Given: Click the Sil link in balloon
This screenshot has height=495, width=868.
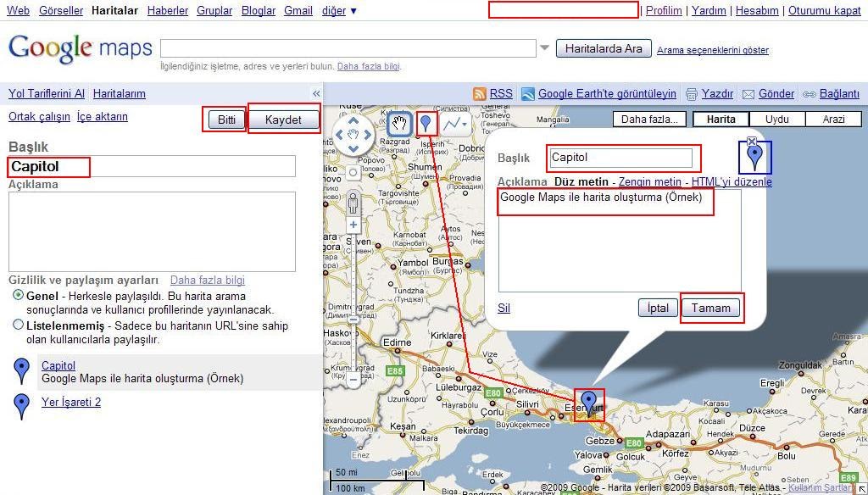Looking at the screenshot, I should 504,308.
